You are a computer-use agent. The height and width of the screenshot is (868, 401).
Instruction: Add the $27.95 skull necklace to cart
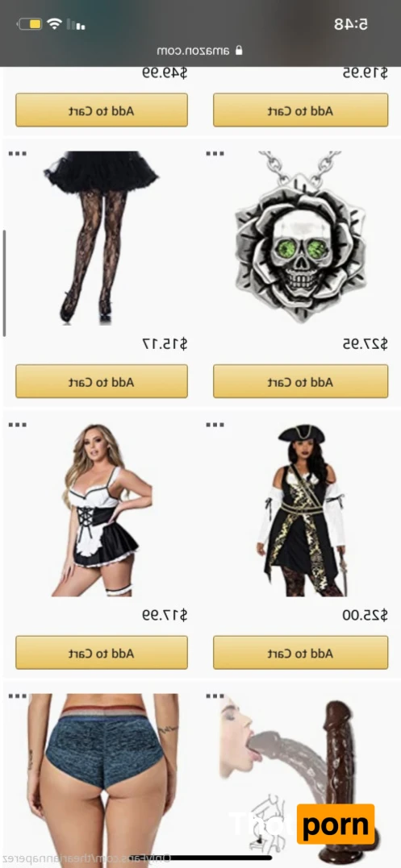coord(300,381)
